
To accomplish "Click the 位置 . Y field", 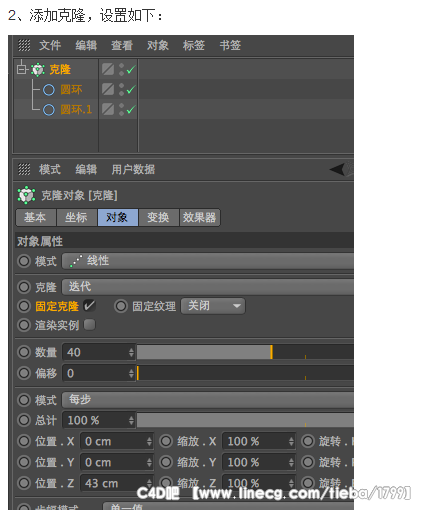I will pos(114,462).
